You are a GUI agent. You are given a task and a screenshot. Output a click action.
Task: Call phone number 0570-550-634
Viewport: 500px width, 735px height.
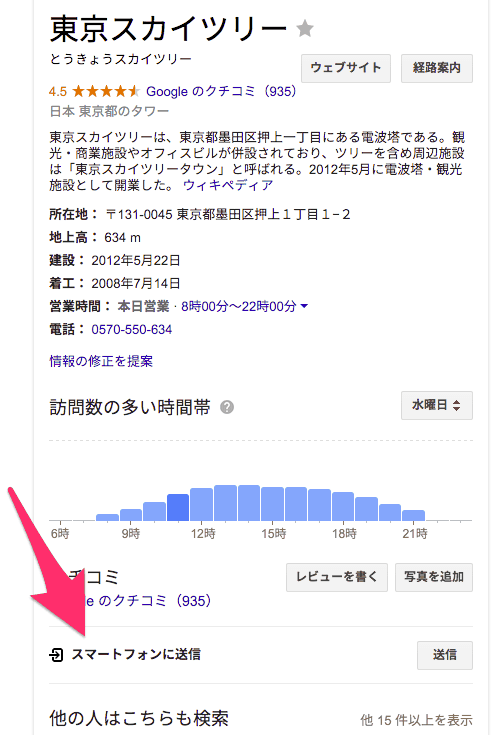point(132,330)
